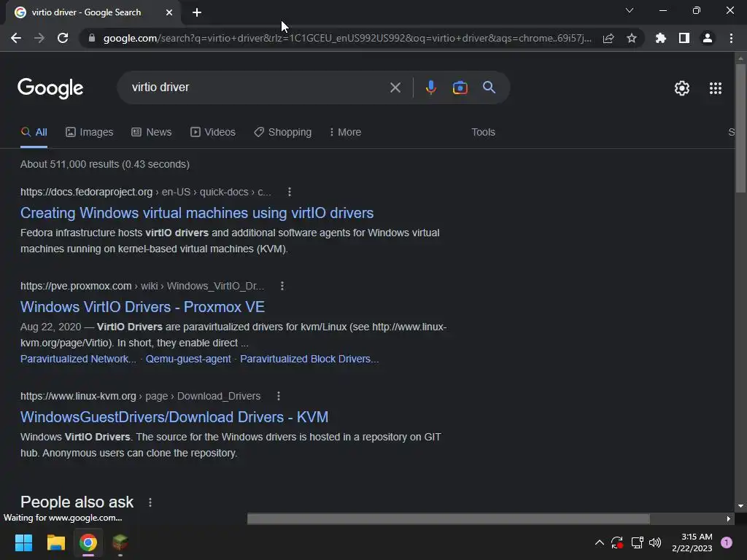Image resolution: width=747 pixels, height=560 pixels.
Task: Open the search Tools options
Action: tap(483, 133)
